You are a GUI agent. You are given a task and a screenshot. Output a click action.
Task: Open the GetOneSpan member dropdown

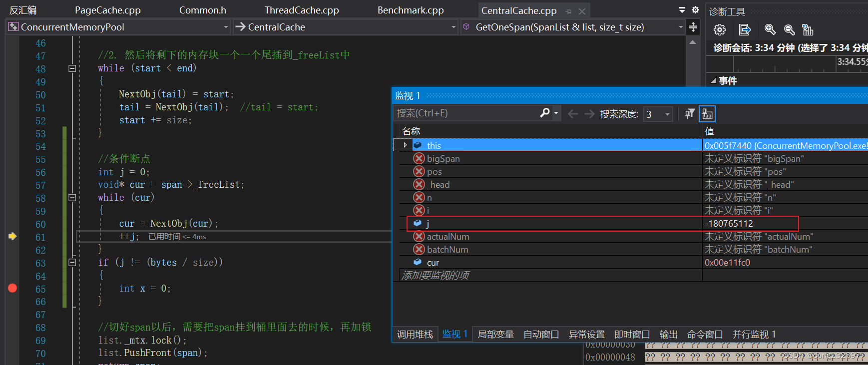click(x=681, y=27)
